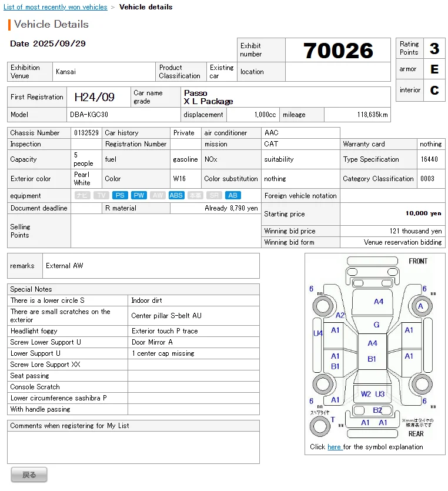This screenshot has height=491, width=448.
Task: Click the greyed-out 本革 leather badge
Action: [195, 195]
